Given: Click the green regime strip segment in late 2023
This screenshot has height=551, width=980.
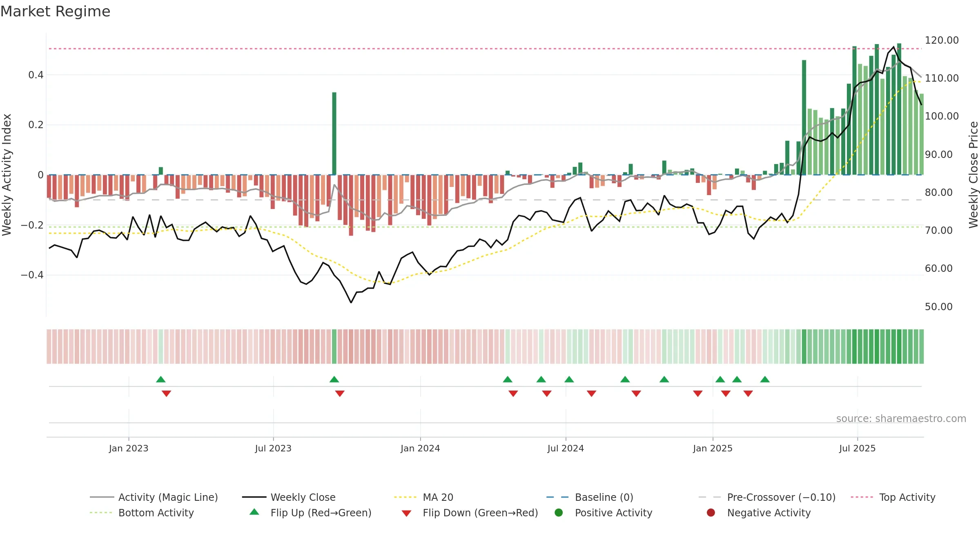Looking at the screenshot, I should coord(334,347).
